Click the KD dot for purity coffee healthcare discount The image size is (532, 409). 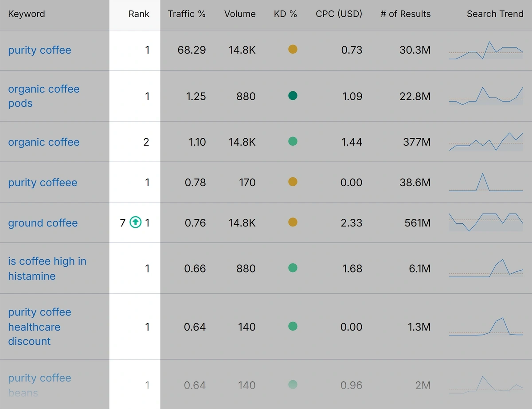tap(293, 326)
